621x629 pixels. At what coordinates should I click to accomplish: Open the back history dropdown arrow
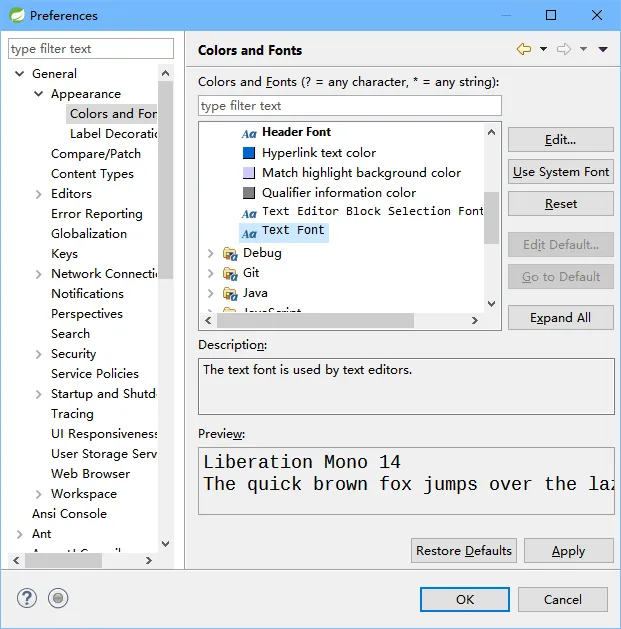[x=543, y=49]
